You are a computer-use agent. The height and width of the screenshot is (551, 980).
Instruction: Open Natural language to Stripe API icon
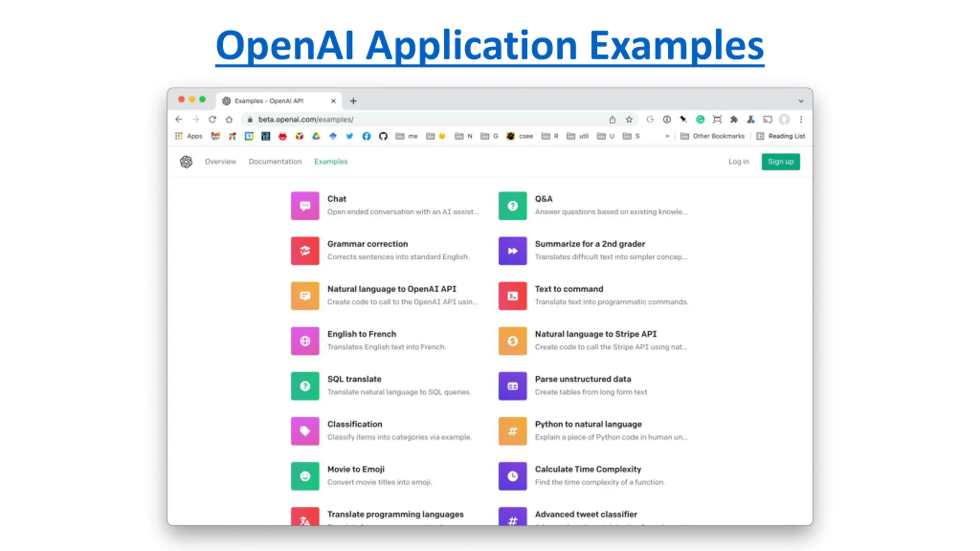click(512, 341)
